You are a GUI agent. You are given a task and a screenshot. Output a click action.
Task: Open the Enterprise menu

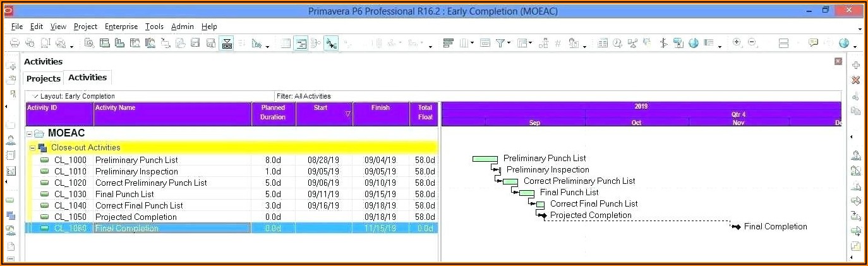[x=121, y=27]
